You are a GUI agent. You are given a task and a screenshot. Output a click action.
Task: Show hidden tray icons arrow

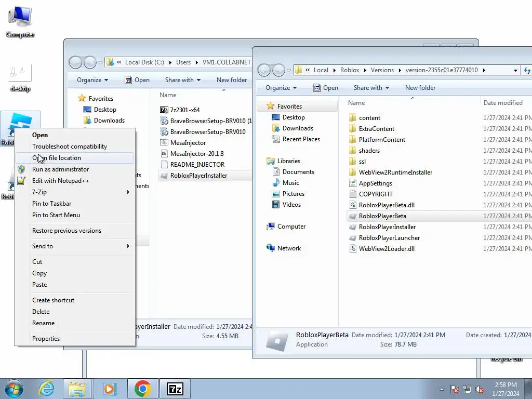[442, 389]
